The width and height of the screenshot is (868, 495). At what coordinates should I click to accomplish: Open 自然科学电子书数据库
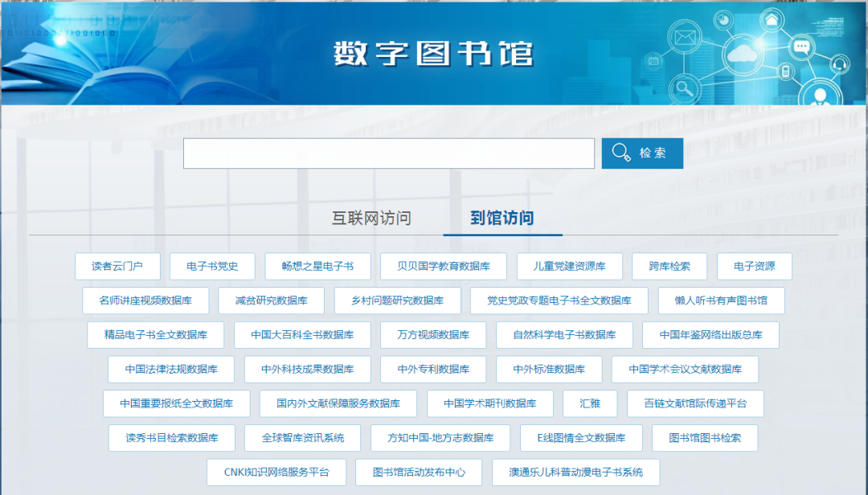[564, 335]
